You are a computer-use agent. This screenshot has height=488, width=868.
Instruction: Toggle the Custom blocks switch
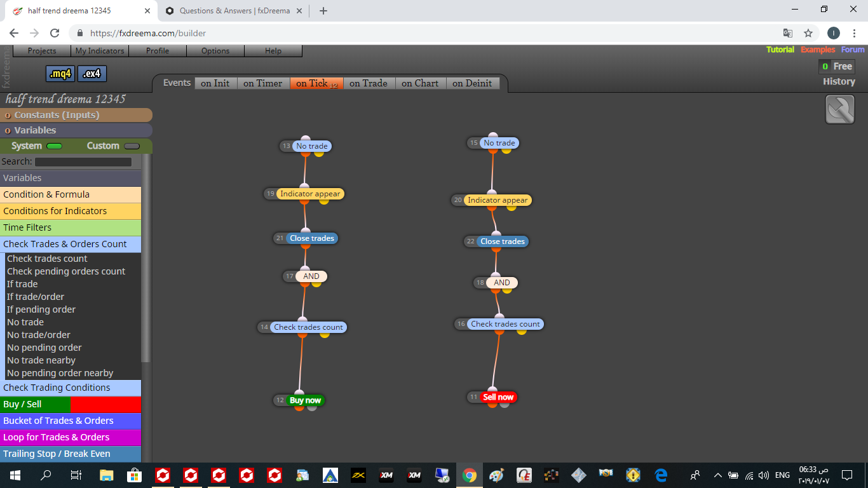tap(132, 146)
